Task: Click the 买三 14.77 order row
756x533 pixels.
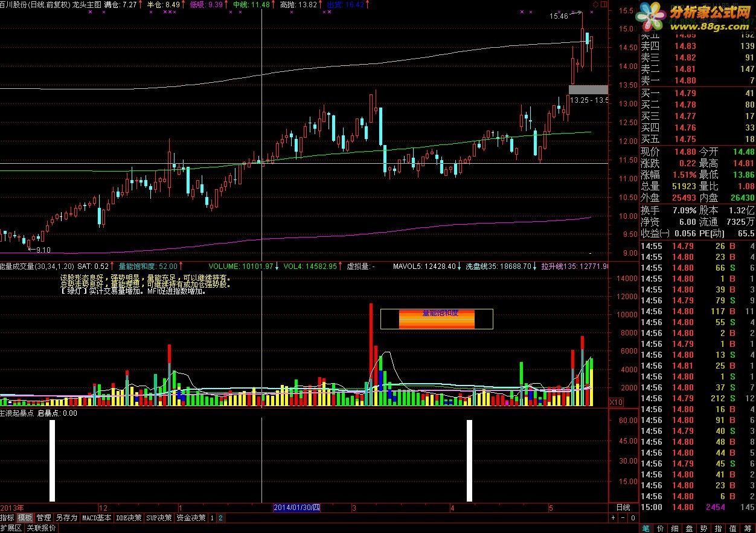Action: (x=697, y=116)
